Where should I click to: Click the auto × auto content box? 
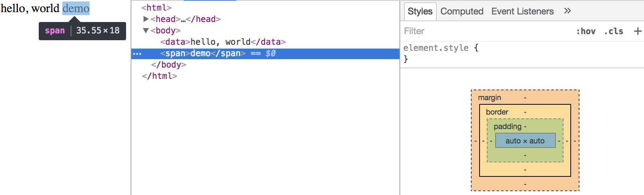pos(525,141)
